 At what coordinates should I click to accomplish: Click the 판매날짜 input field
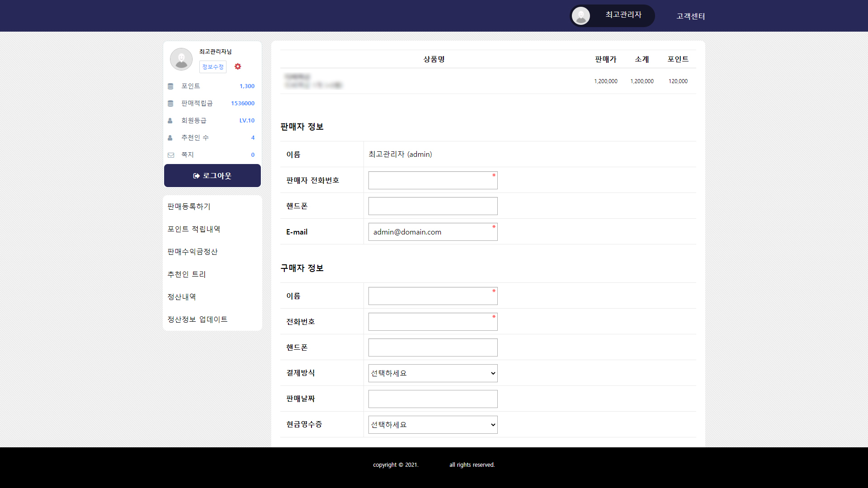pos(433,399)
